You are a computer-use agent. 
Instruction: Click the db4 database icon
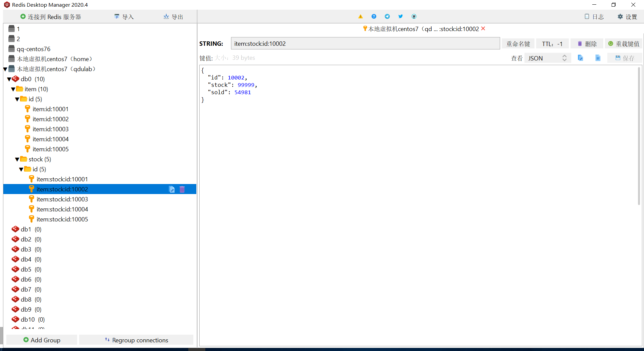15,259
